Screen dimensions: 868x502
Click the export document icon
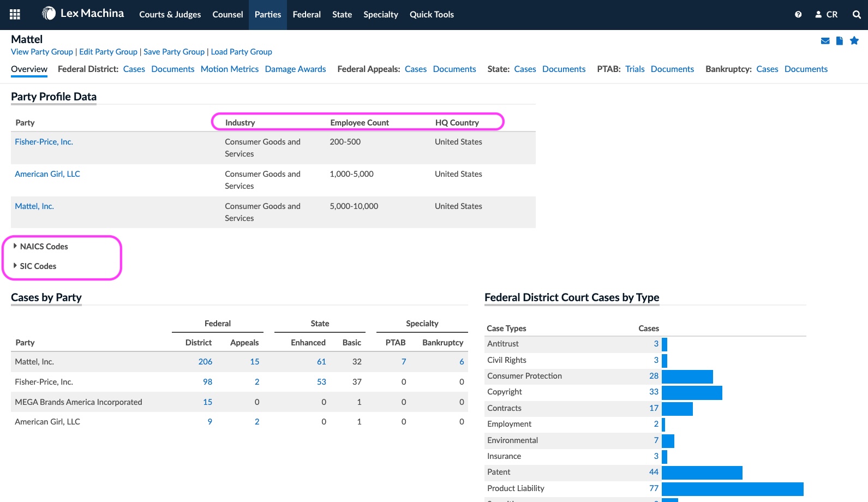pos(840,41)
